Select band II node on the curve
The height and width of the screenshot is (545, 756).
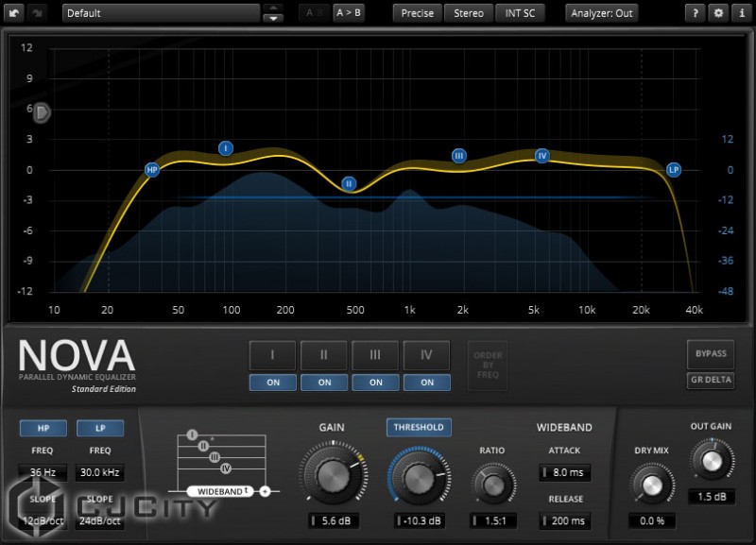pos(349,183)
